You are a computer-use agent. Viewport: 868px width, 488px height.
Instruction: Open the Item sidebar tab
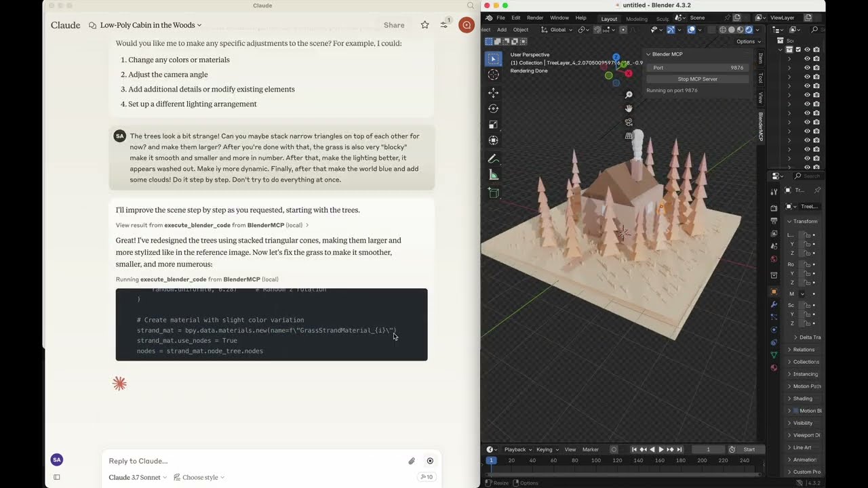(x=761, y=59)
